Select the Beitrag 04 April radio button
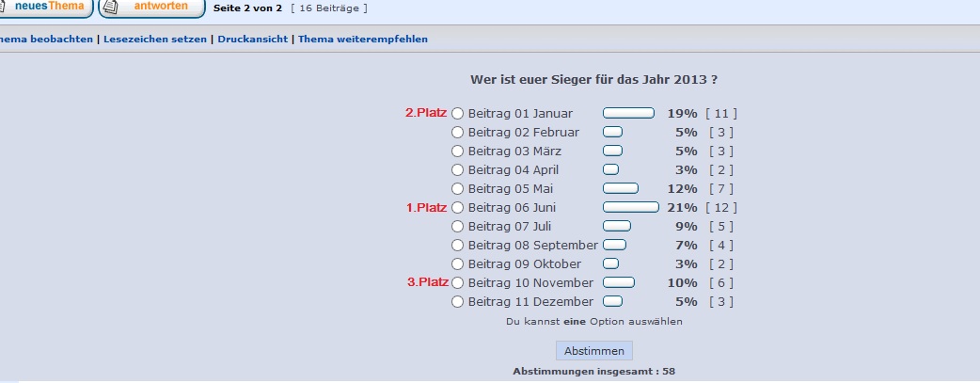 click(458, 170)
